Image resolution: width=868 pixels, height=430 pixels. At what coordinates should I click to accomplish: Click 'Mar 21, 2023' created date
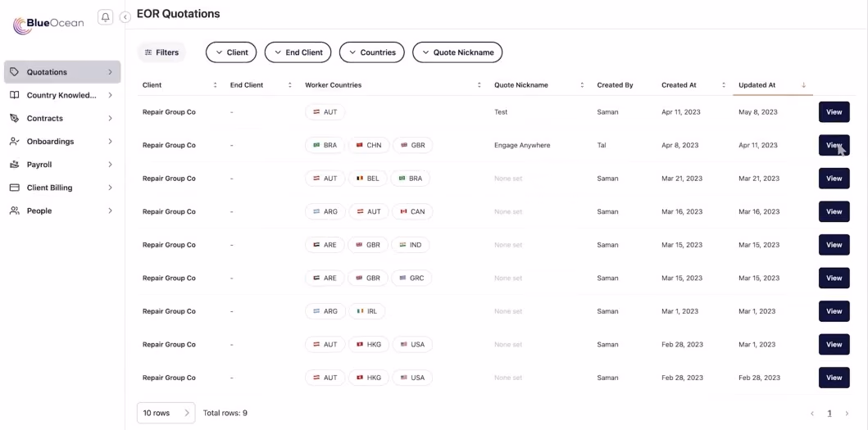click(682, 179)
